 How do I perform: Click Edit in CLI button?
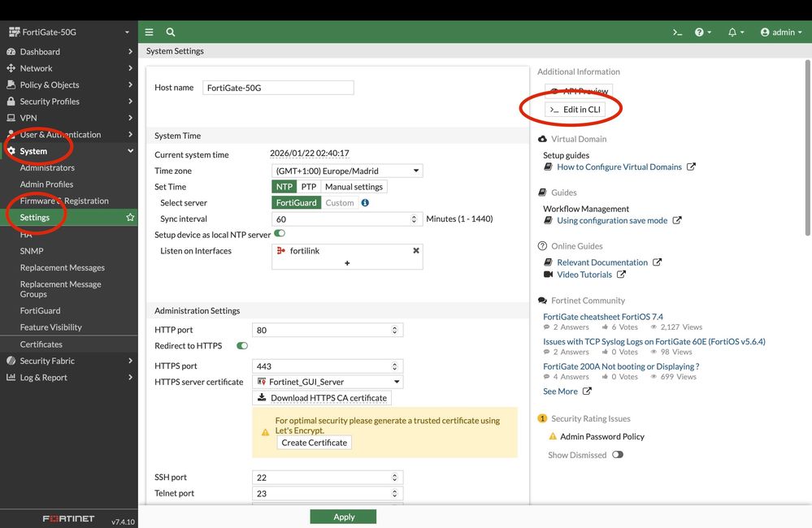click(575, 110)
